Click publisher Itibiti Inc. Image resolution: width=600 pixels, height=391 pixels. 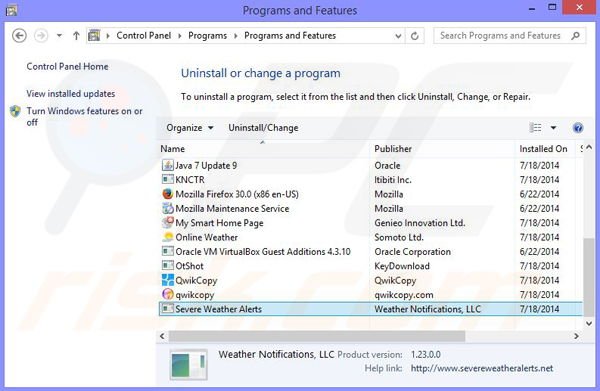point(393,180)
